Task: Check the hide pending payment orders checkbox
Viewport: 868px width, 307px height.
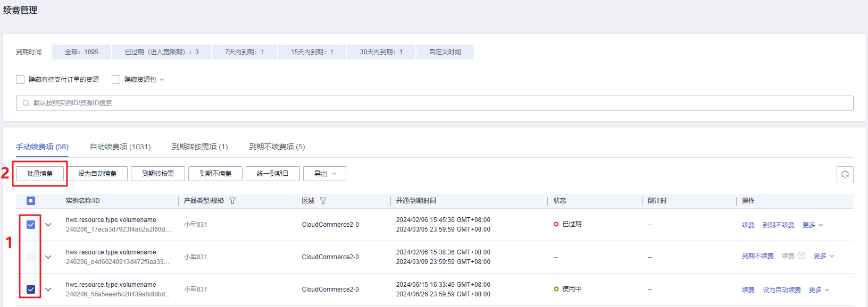Action: pos(20,80)
